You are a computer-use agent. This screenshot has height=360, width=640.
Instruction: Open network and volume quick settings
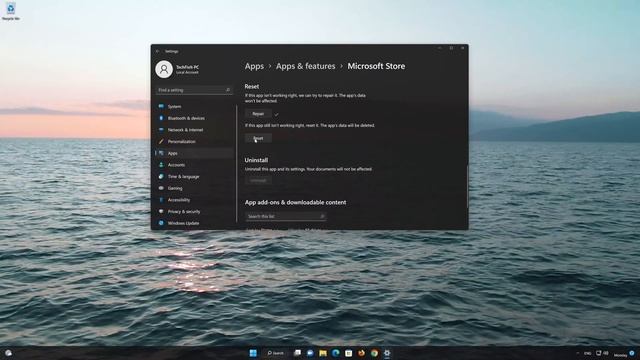pos(602,353)
